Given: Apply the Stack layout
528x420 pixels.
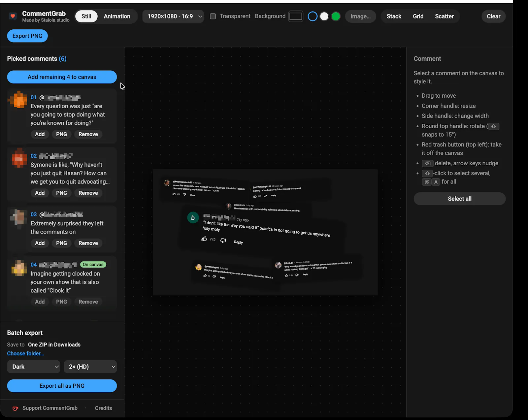Looking at the screenshot, I should [x=394, y=16].
